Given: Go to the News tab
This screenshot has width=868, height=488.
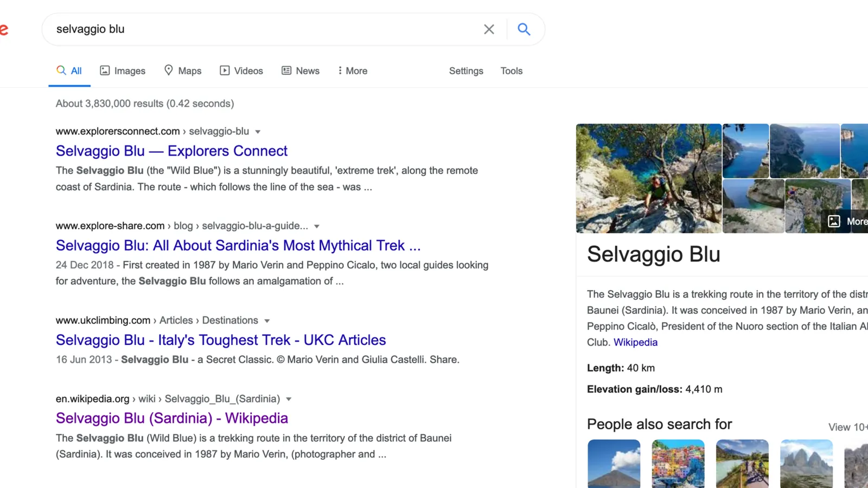Looking at the screenshot, I should coord(301,71).
